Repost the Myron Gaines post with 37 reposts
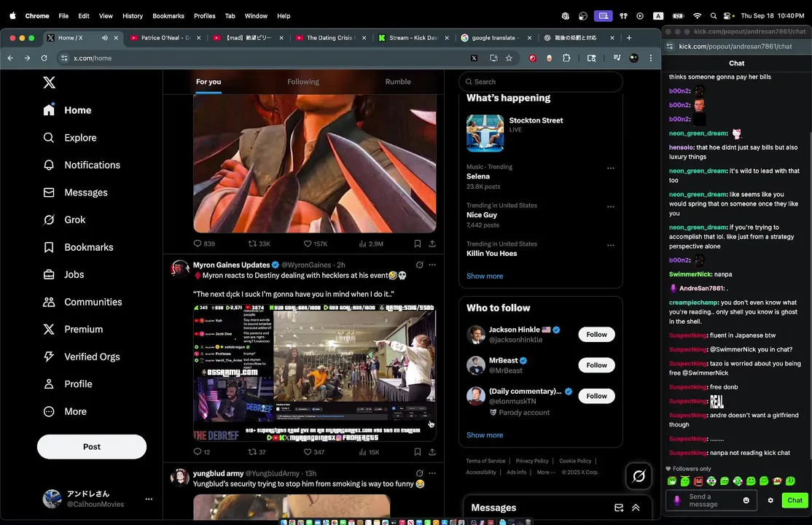The height and width of the screenshot is (525, 812). 257,452
